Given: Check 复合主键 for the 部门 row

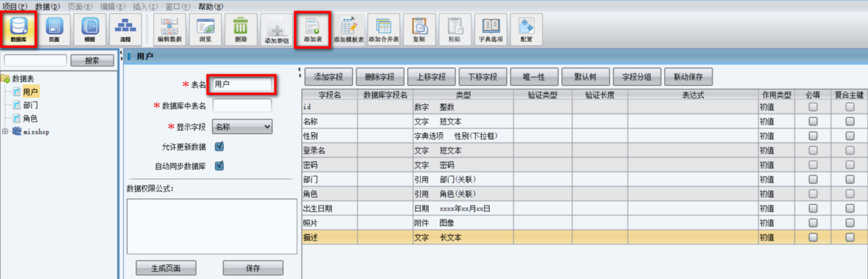Looking at the screenshot, I should [850, 180].
